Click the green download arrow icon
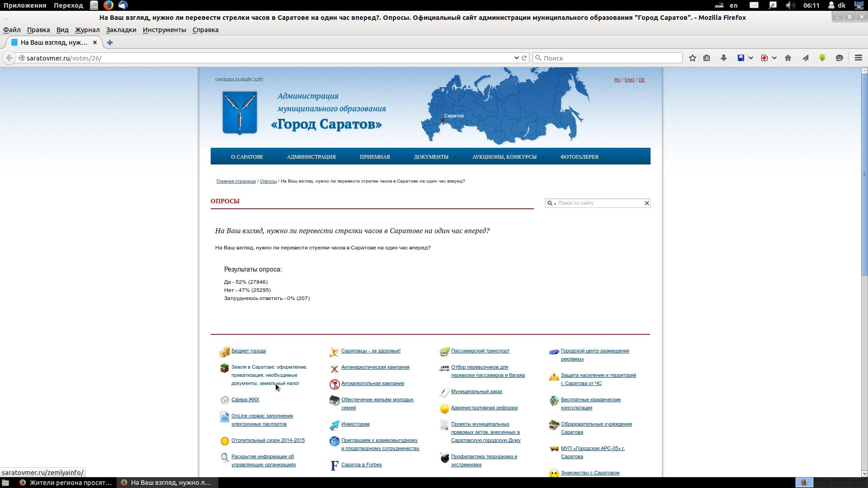The width and height of the screenshot is (868, 488). [822, 58]
